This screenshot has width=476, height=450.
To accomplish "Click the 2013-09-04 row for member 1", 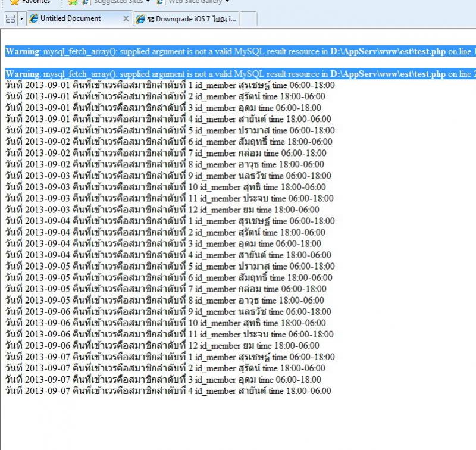I will 170,221.
